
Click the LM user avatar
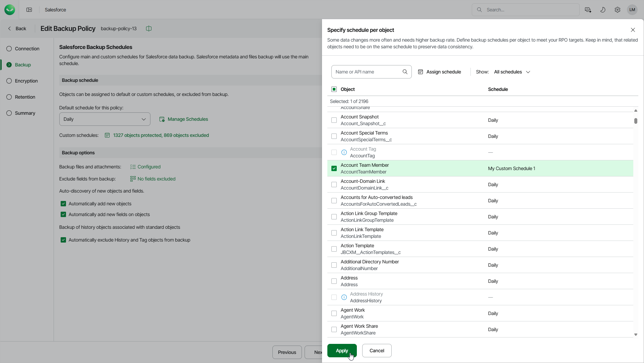pos(632,10)
